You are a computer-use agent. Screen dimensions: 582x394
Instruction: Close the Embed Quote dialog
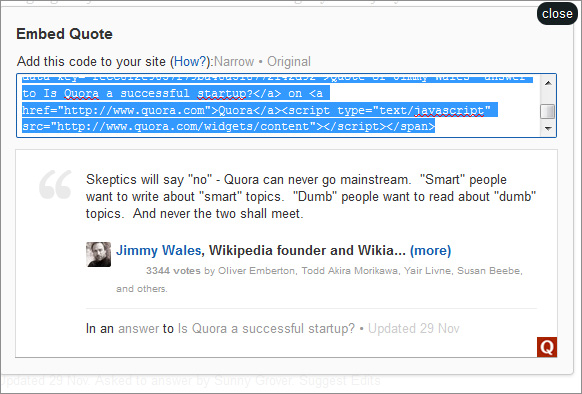click(557, 14)
